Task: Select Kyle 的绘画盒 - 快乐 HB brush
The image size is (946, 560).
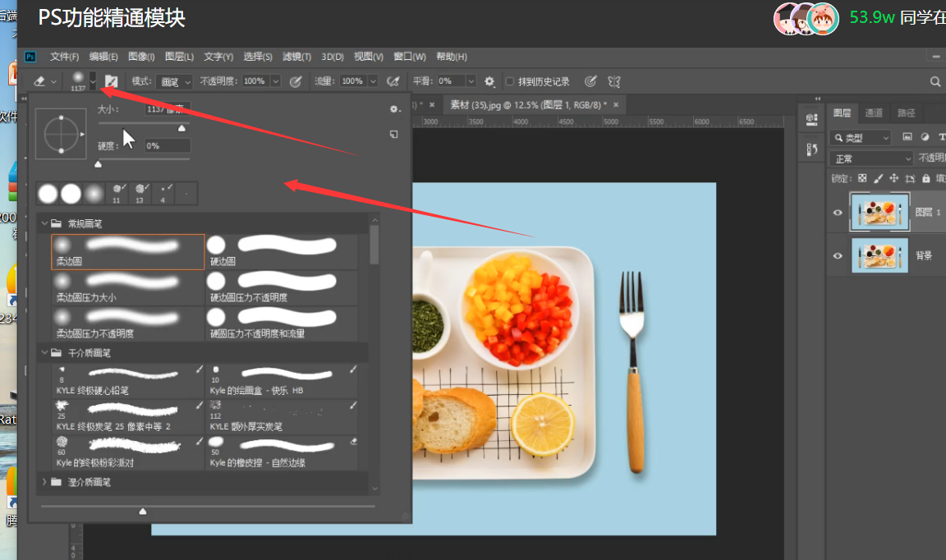Action: point(282,380)
